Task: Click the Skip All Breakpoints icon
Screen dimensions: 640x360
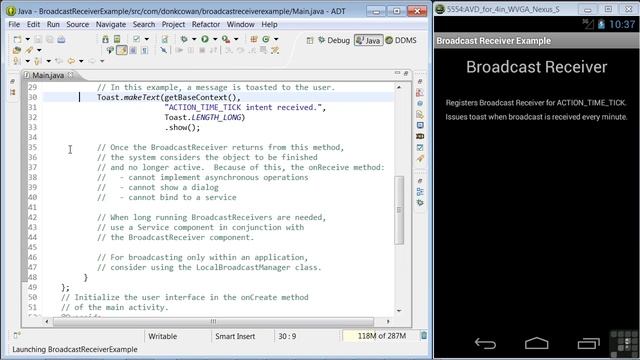Action: [x=164, y=50]
